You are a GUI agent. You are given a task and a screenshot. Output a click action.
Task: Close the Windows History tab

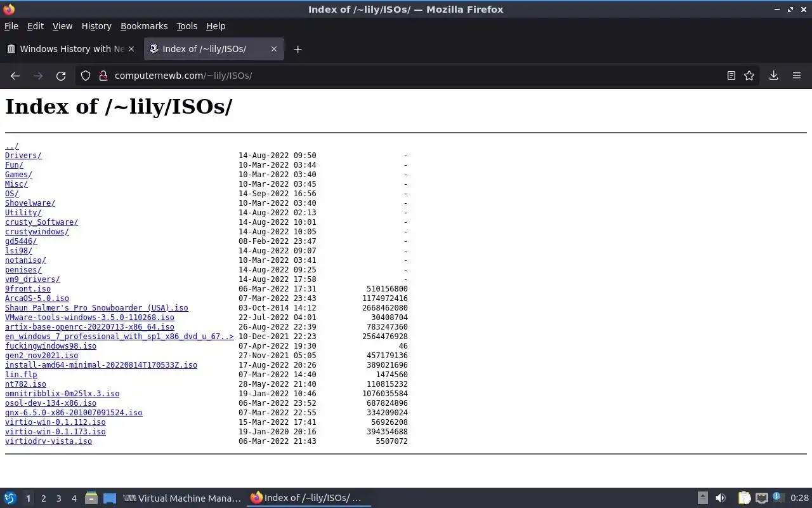click(131, 49)
